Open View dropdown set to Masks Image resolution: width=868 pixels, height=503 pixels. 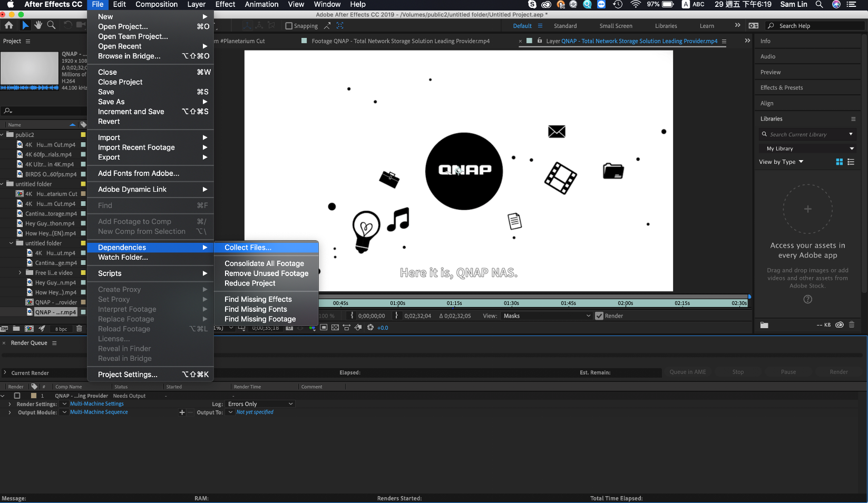[x=547, y=316]
